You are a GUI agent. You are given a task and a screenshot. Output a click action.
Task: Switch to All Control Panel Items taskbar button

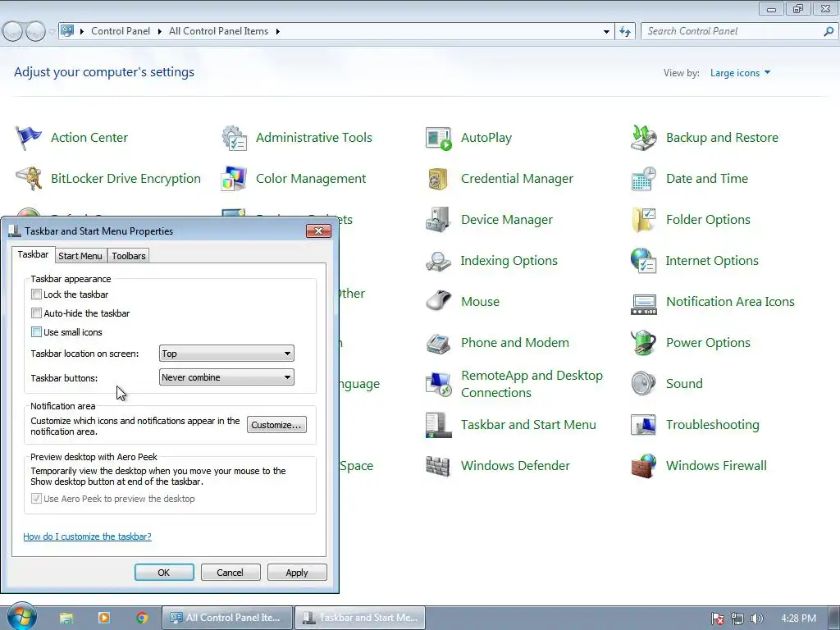[x=228, y=618]
